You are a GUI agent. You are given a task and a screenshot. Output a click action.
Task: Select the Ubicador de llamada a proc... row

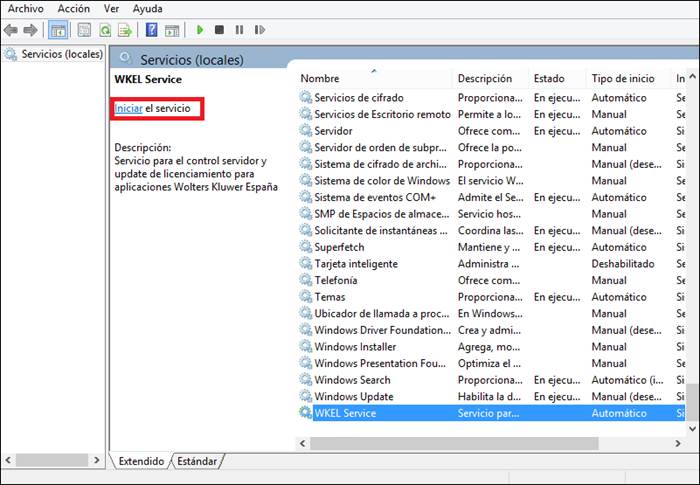coord(491,313)
